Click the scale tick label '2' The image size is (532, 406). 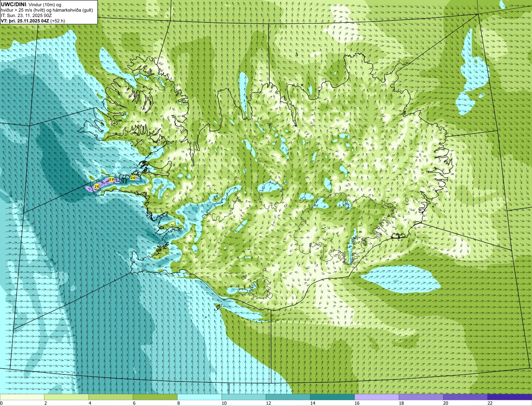click(45, 403)
